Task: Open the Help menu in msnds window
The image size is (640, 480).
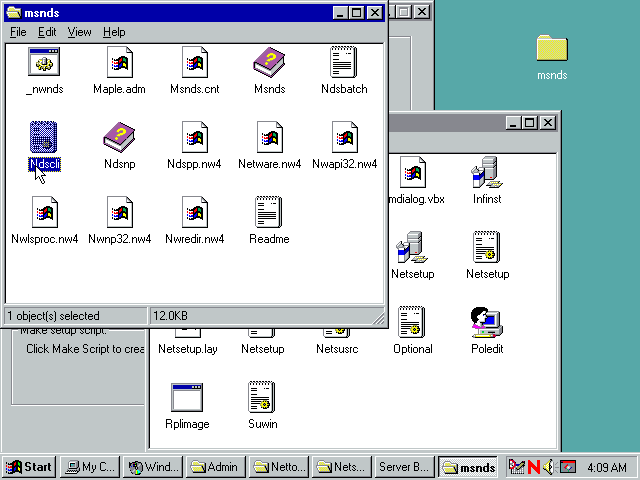Action: 114,32
